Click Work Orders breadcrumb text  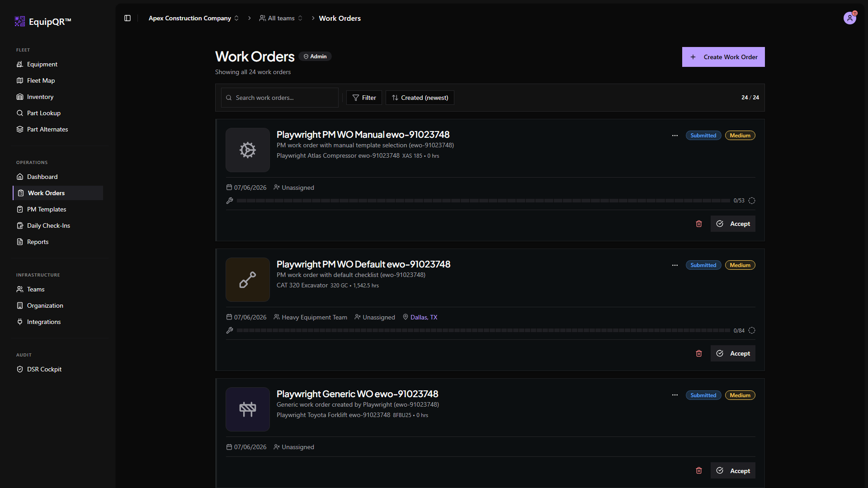(x=340, y=18)
